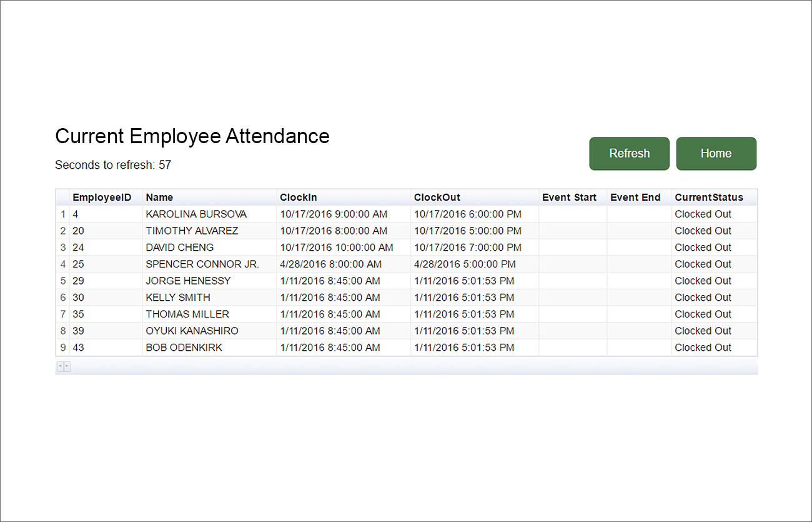This screenshot has width=812, height=522.
Task: Click EmployeeID cell with value 35
Action: tap(106, 314)
